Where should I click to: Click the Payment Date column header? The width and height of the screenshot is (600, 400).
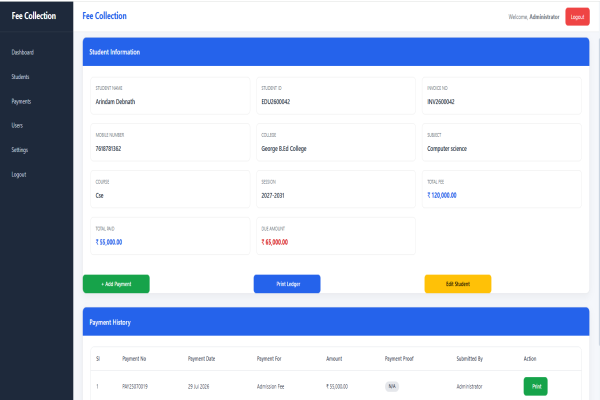[x=201, y=359]
